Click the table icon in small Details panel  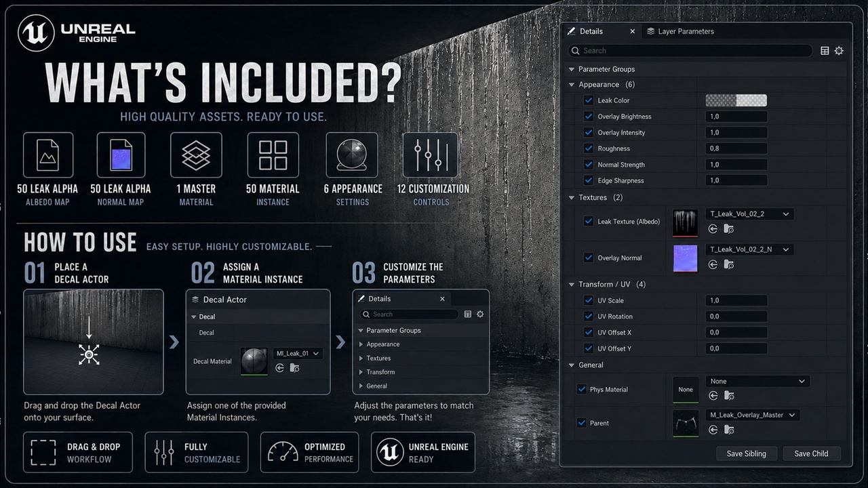tap(467, 314)
